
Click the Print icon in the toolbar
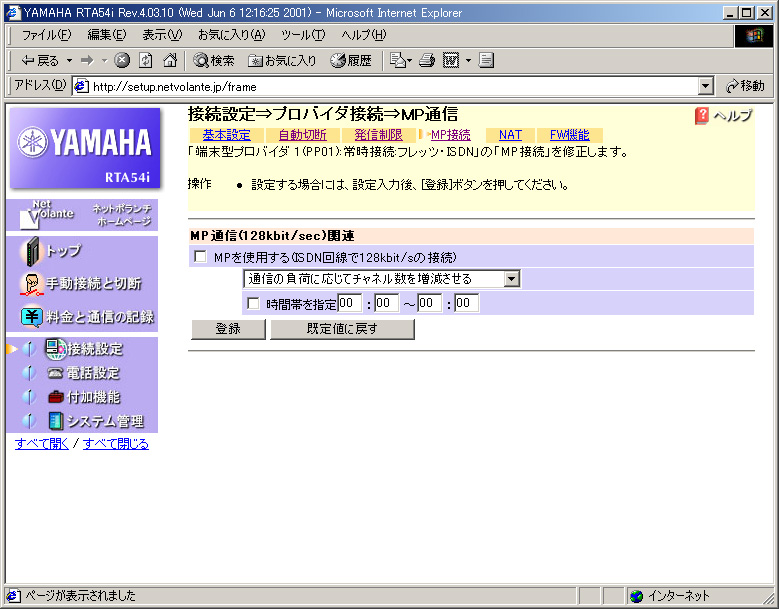click(427, 60)
